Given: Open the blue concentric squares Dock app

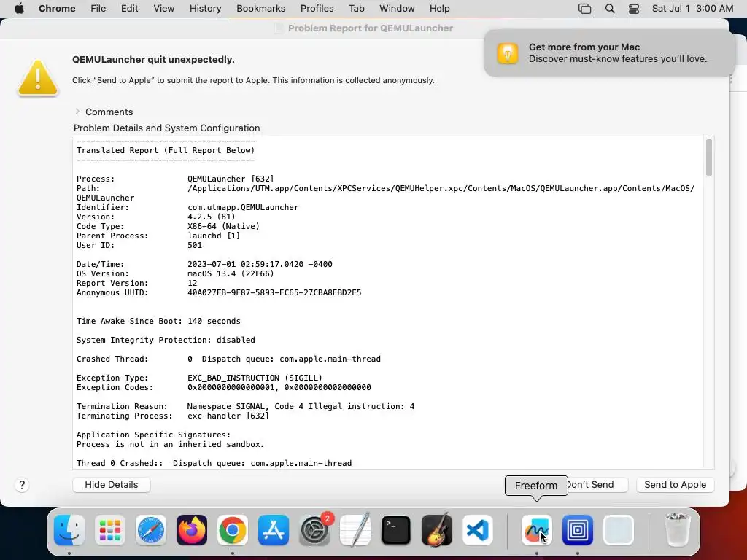Looking at the screenshot, I should click(x=578, y=530).
